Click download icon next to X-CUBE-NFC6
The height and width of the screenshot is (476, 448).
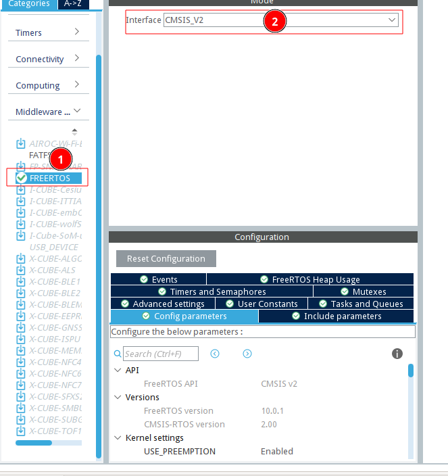coord(21,374)
